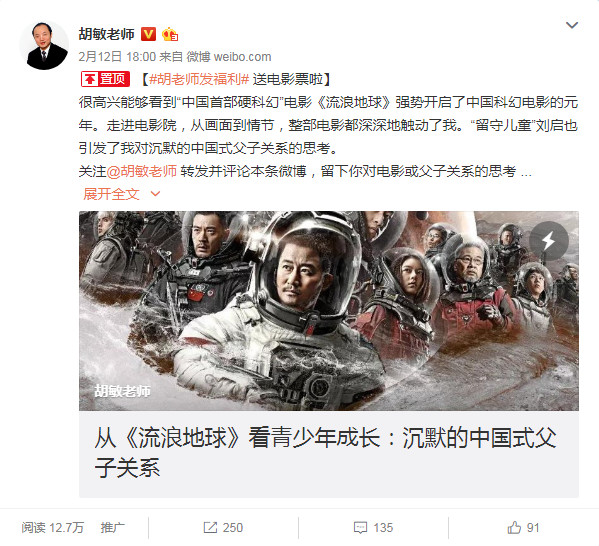Screen dimensions: 599x546
Task: Click the 2月12日 18:00 timestamp
Action: click(x=117, y=57)
